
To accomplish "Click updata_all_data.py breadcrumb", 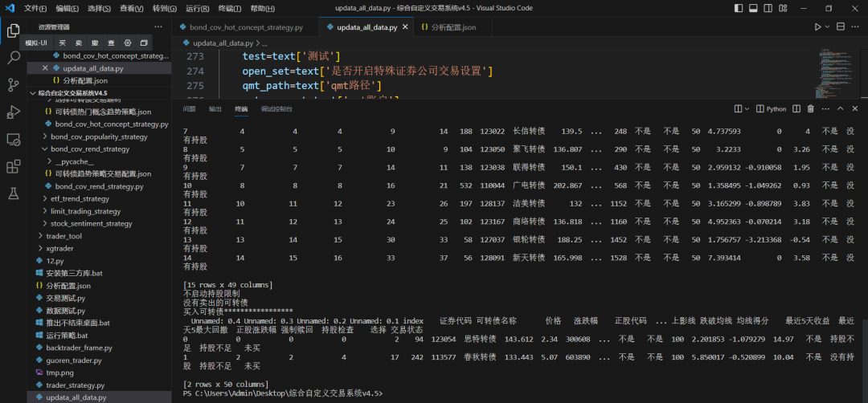I will click(x=223, y=43).
